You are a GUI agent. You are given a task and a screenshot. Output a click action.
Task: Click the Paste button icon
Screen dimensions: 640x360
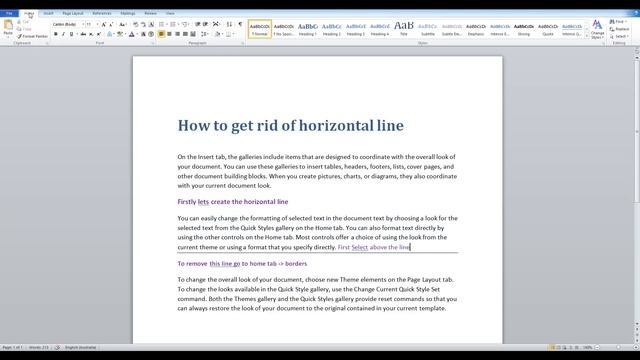[x=8, y=24]
